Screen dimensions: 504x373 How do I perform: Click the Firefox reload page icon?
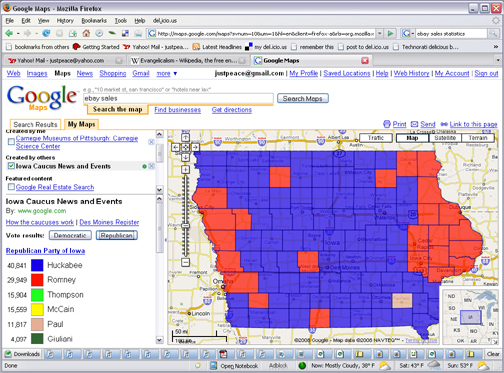(46, 33)
